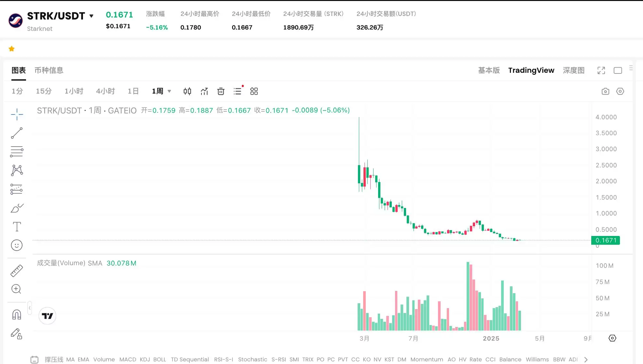Toggle fullscreen chart mode
Image resolution: width=643 pixels, height=364 pixels.
click(x=601, y=70)
